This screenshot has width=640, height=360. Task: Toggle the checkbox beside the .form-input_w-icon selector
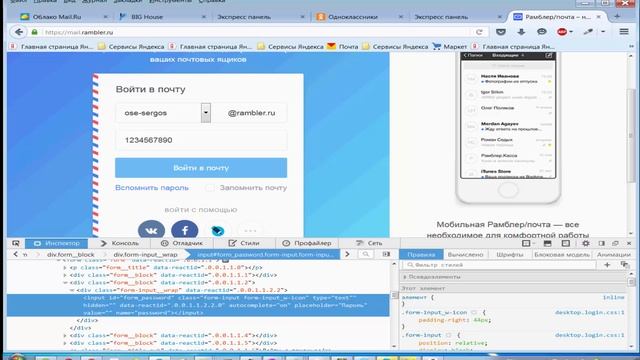point(474,313)
